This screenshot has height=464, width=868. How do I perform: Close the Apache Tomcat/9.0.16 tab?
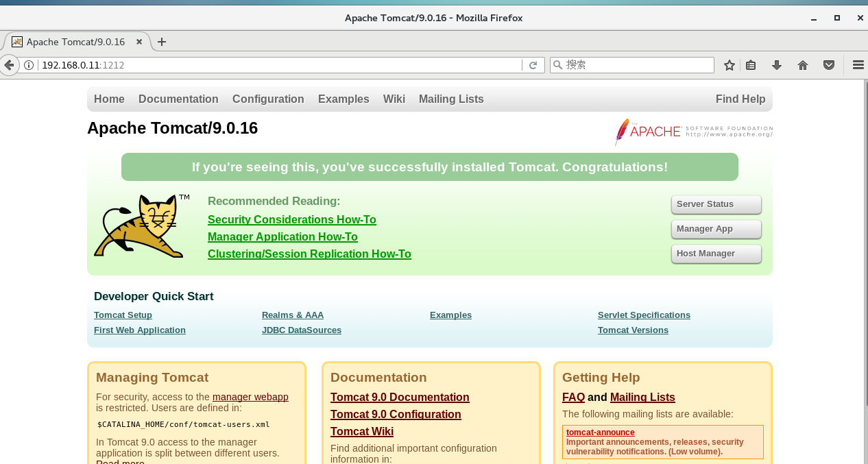pyautogui.click(x=139, y=42)
